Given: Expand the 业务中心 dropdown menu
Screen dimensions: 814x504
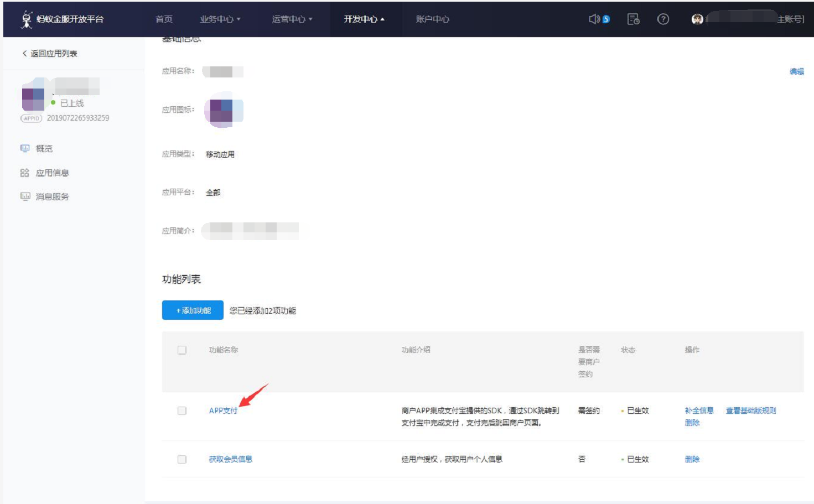Looking at the screenshot, I should coord(220,19).
